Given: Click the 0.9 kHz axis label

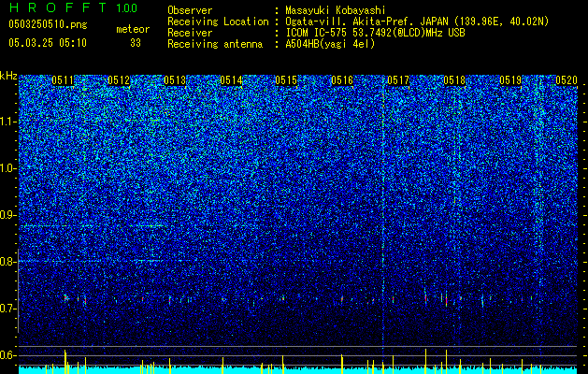Looking at the screenshot, I should click(7, 215).
